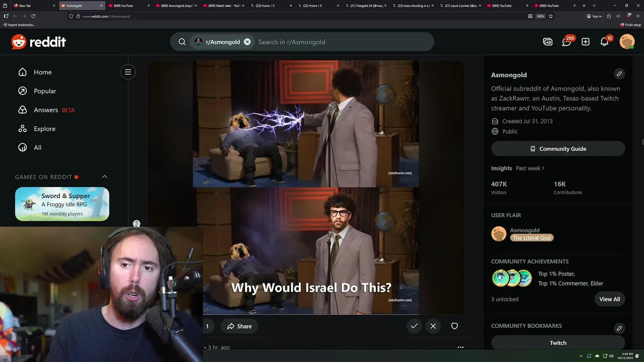Viewport: 644px width, 362px height.
Task: Click the 16K Contributions stat
Action: pos(568,188)
